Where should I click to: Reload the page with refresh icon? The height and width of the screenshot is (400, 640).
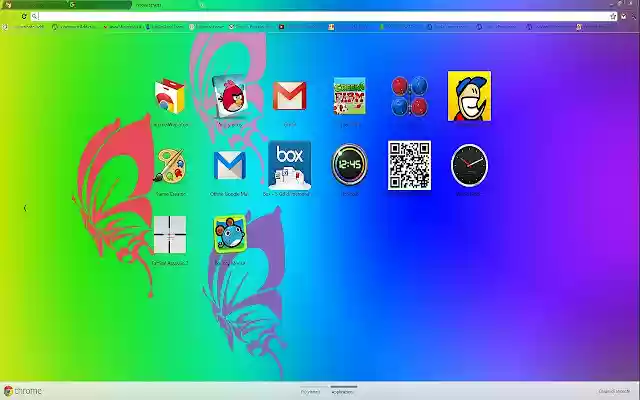pos(24,16)
